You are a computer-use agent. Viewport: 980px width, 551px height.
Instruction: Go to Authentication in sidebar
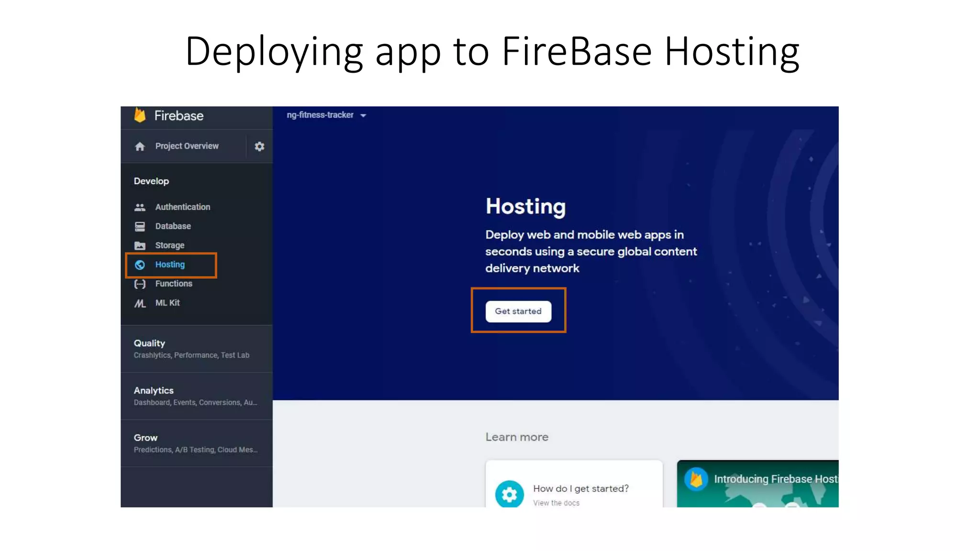183,207
